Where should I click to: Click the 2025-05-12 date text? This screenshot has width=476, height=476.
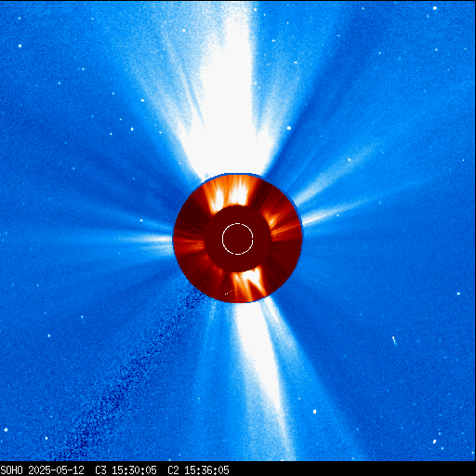(x=57, y=470)
